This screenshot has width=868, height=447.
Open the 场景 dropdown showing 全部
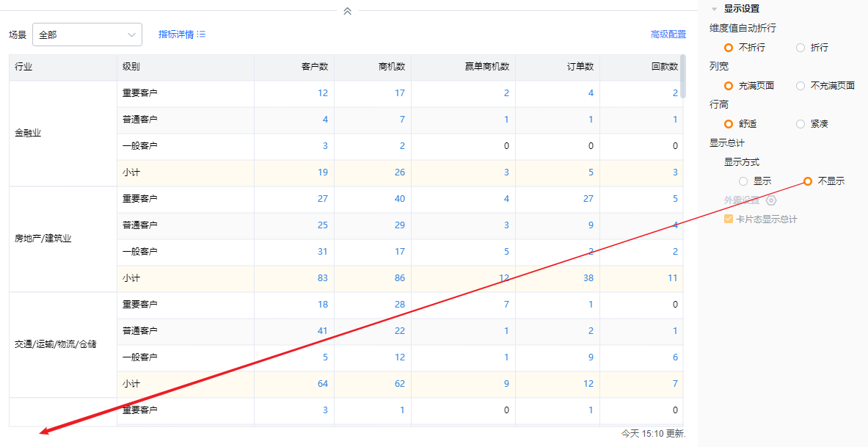tap(87, 34)
